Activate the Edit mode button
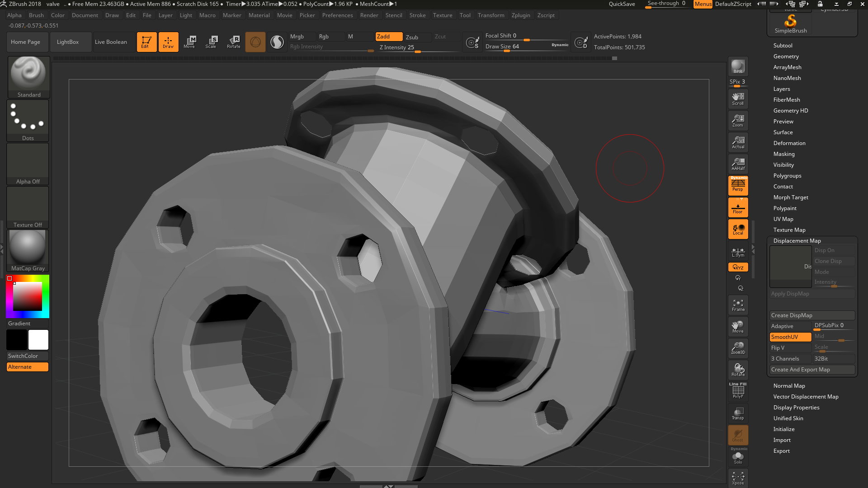The height and width of the screenshot is (488, 868). click(146, 42)
